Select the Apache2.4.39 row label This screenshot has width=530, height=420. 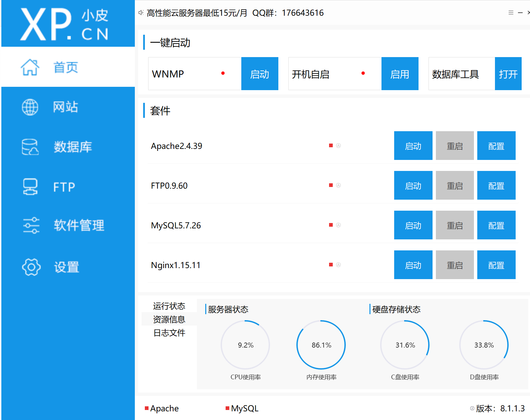click(x=177, y=146)
